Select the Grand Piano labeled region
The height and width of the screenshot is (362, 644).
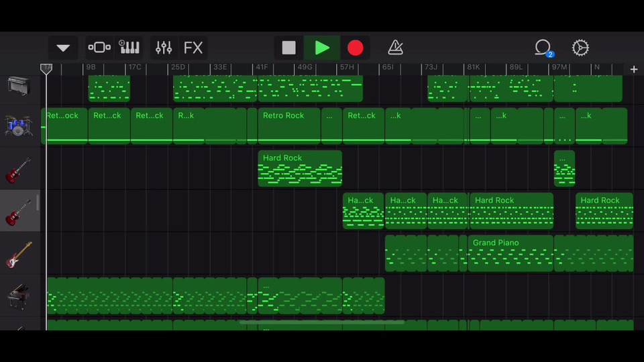[x=511, y=253]
